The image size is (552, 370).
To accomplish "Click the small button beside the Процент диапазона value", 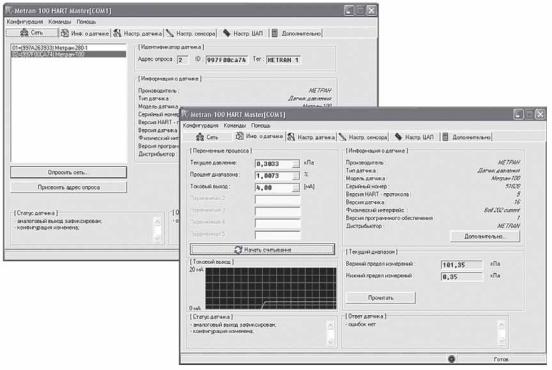I will (x=296, y=176).
